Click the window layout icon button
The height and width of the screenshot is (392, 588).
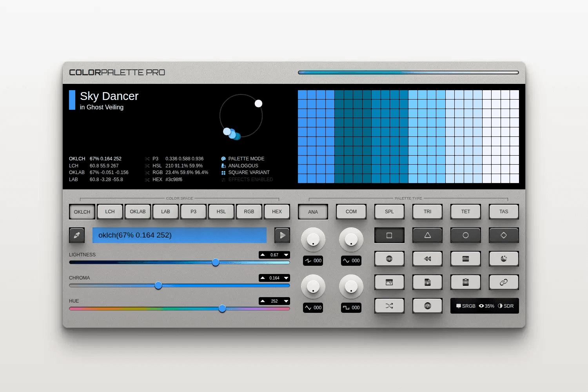coord(466,259)
